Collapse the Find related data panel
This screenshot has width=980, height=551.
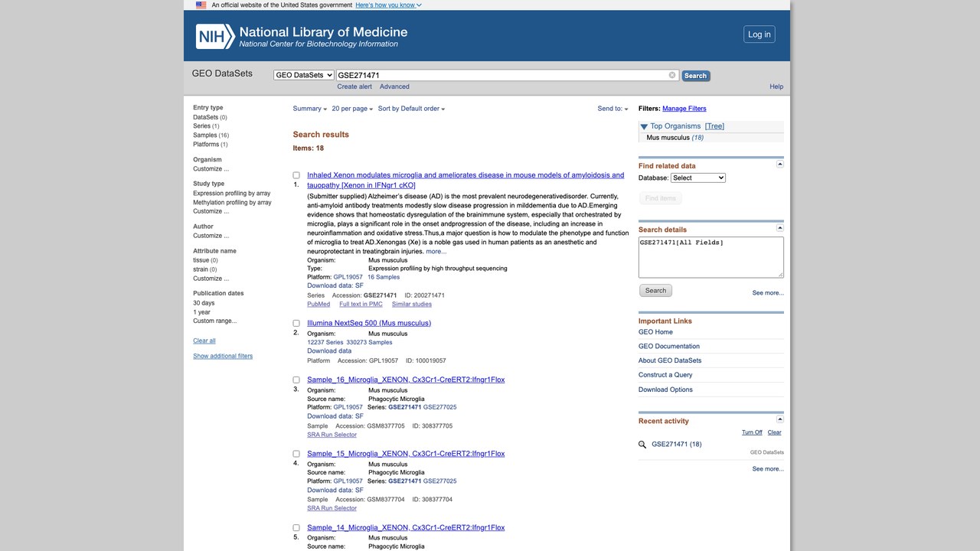pyautogui.click(x=780, y=165)
